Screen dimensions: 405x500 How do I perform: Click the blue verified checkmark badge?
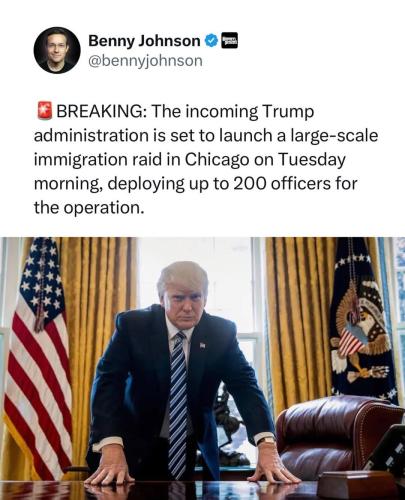211,41
